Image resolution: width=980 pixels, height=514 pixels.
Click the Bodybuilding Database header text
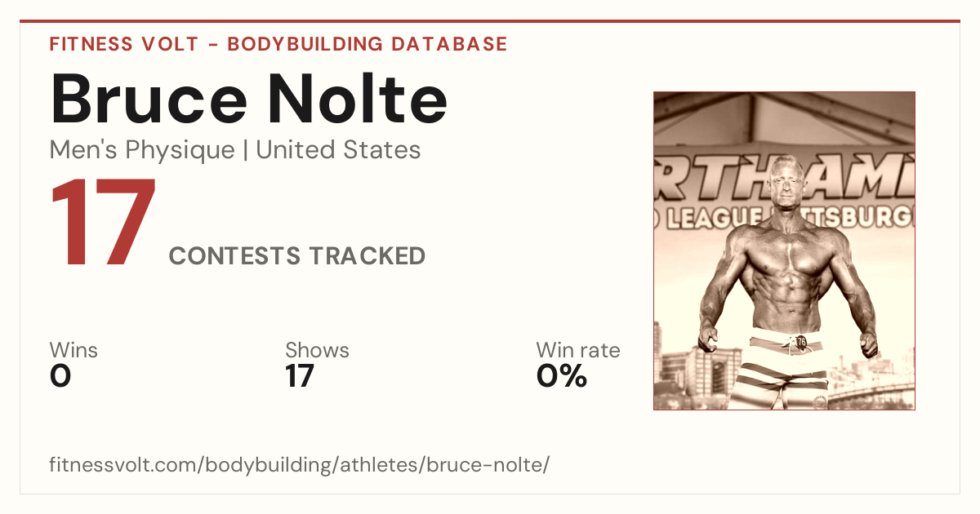coord(367,44)
